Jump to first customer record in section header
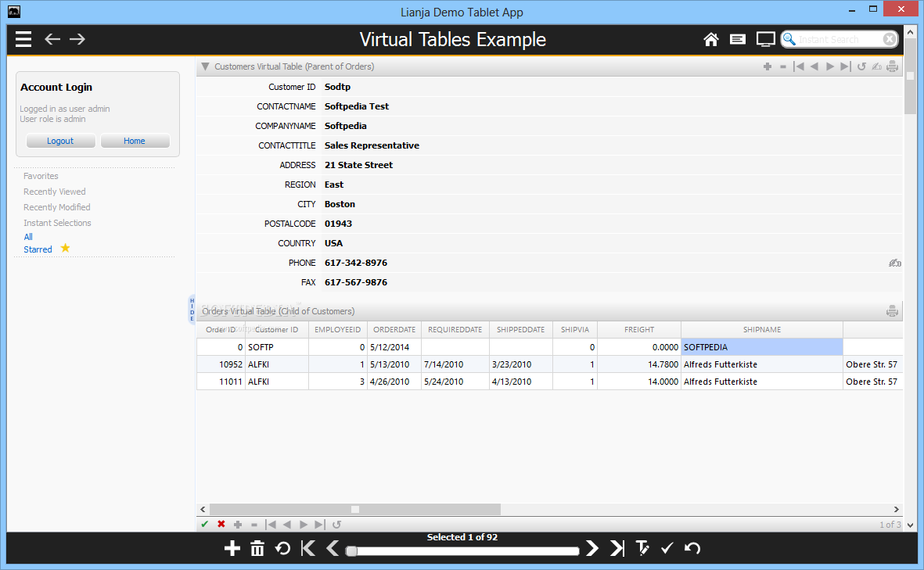Screen dimensions: 924x570 799,66
